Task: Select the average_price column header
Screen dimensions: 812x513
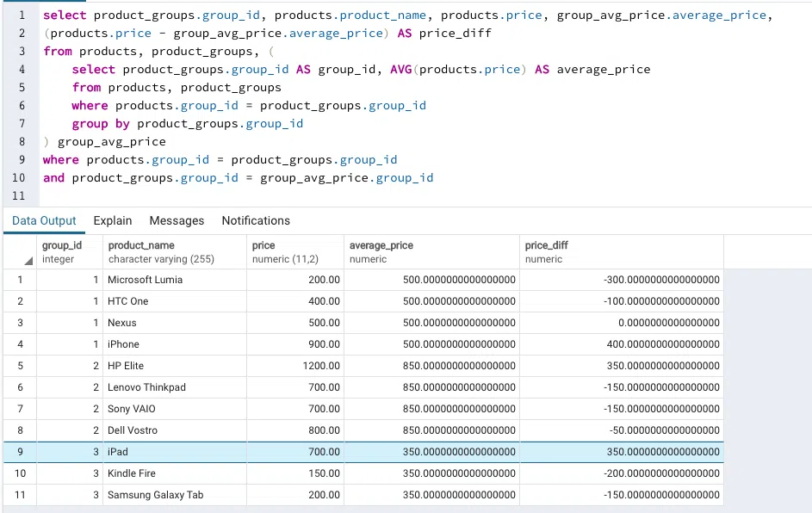Action: pos(432,252)
